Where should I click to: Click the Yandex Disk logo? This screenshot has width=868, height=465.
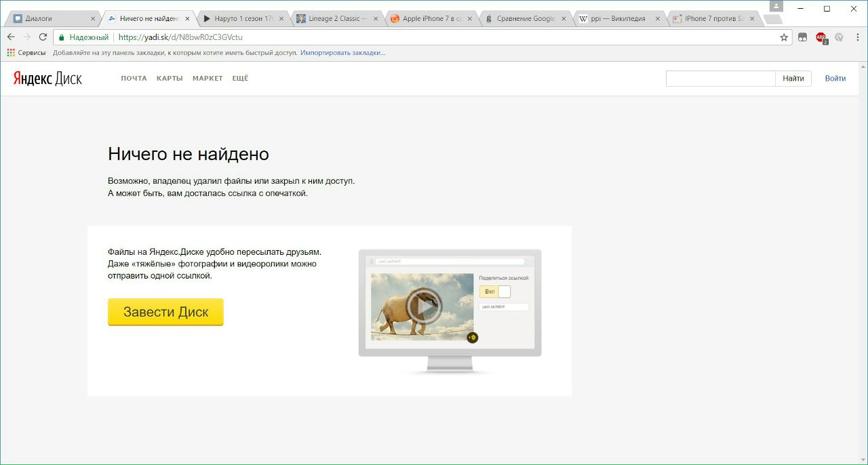[47, 79]
